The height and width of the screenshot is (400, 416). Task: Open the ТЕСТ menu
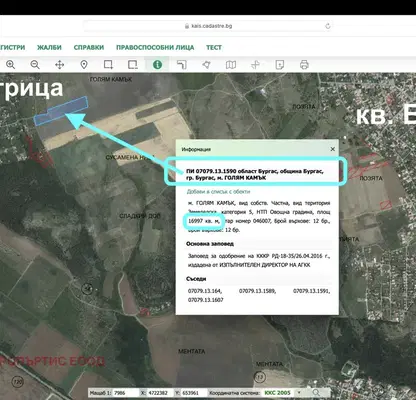coord(214,47)
